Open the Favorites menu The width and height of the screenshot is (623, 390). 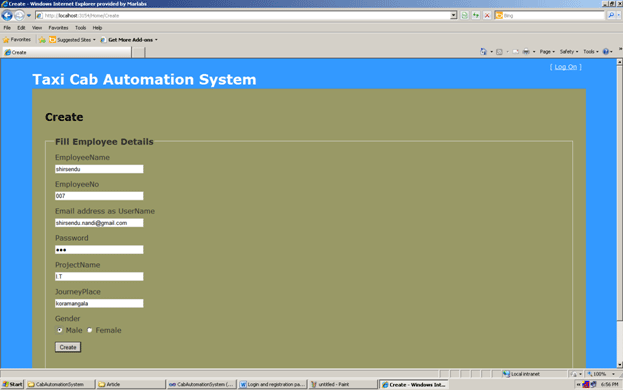pos(58,28)
